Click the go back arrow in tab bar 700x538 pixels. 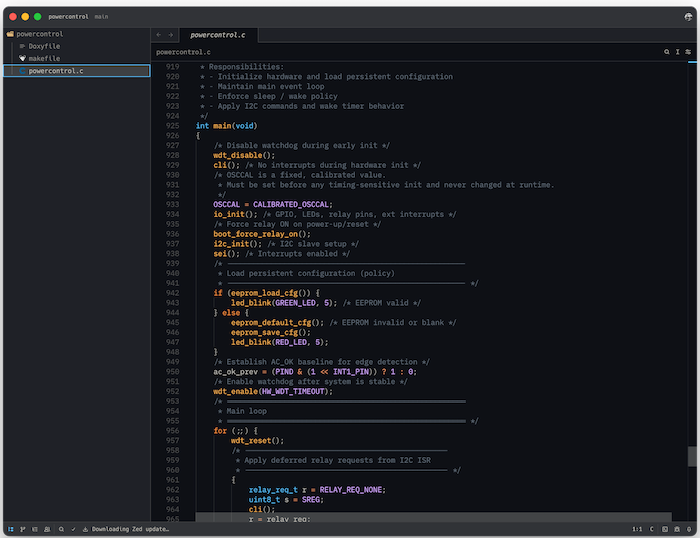158,35
